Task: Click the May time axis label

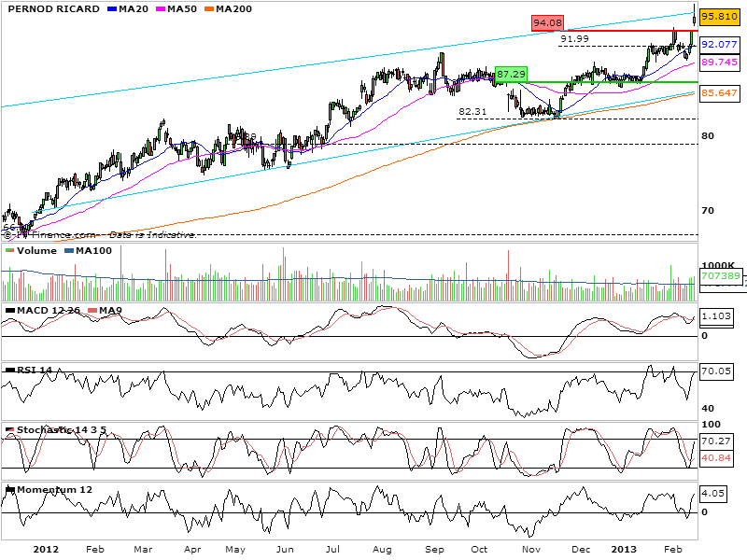Action: pos(235,550)
